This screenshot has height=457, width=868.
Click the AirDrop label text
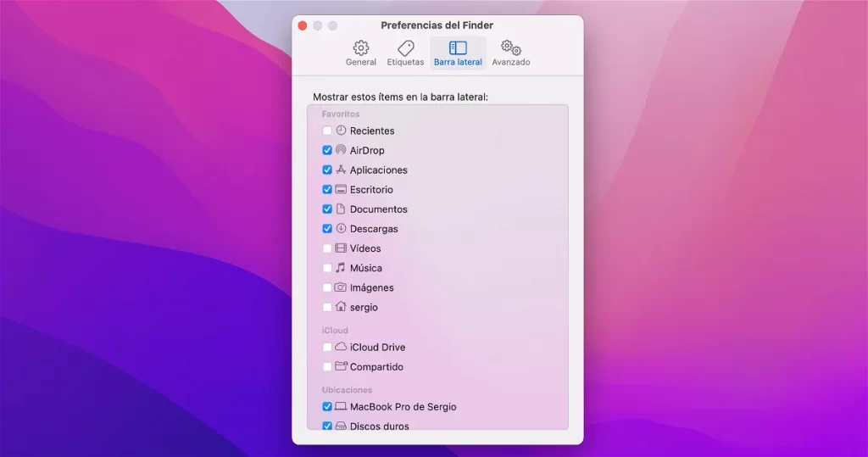[x=367, y=150]
